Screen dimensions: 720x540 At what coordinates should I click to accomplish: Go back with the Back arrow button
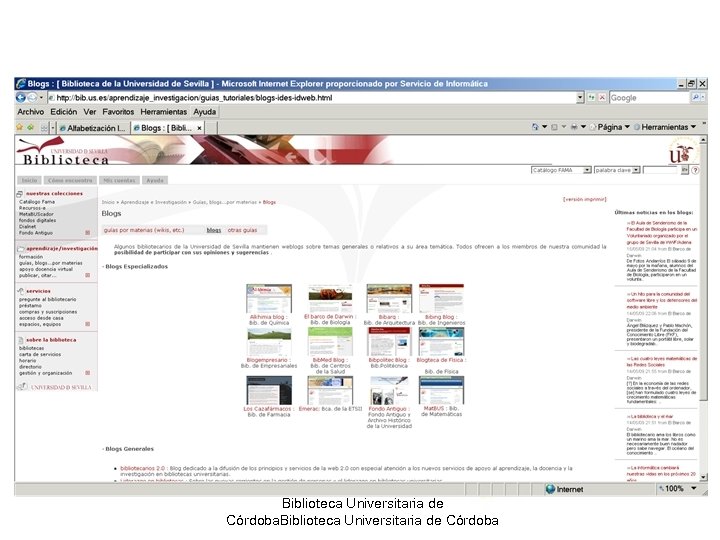point(21,97)
